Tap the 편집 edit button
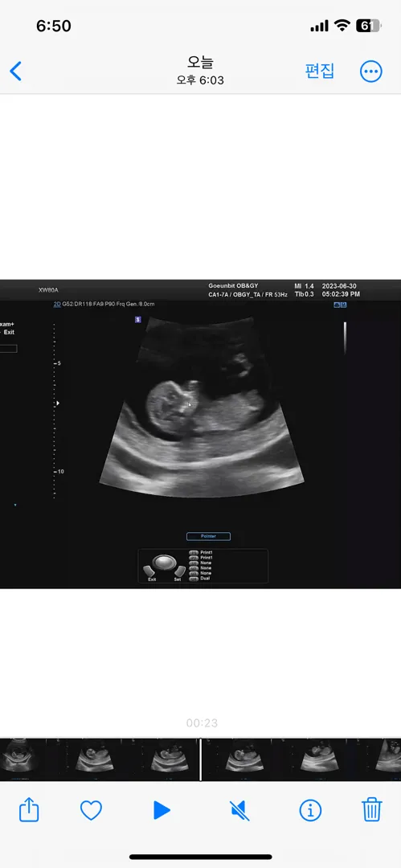 320,71
